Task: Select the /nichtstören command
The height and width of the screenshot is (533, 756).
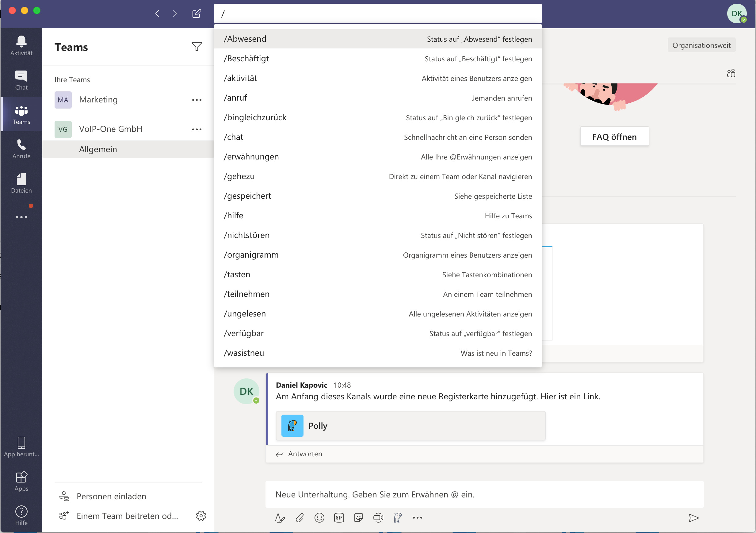Action: (378, 235)
